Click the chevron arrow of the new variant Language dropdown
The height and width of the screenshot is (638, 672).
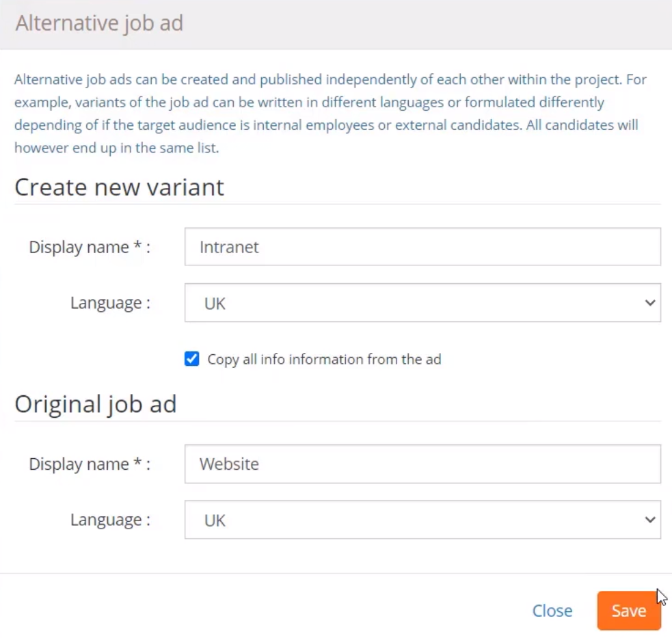coord(649,303)
